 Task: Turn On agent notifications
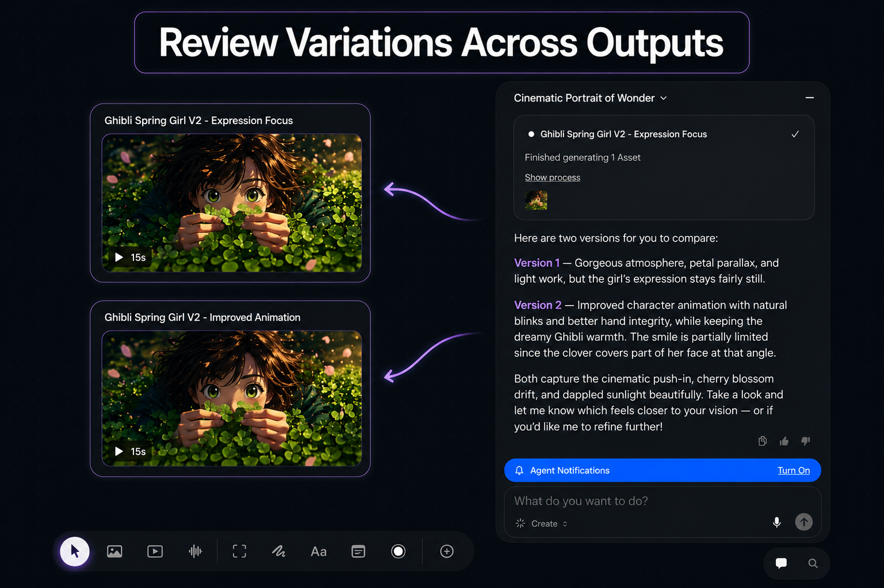tap(794, 470)
